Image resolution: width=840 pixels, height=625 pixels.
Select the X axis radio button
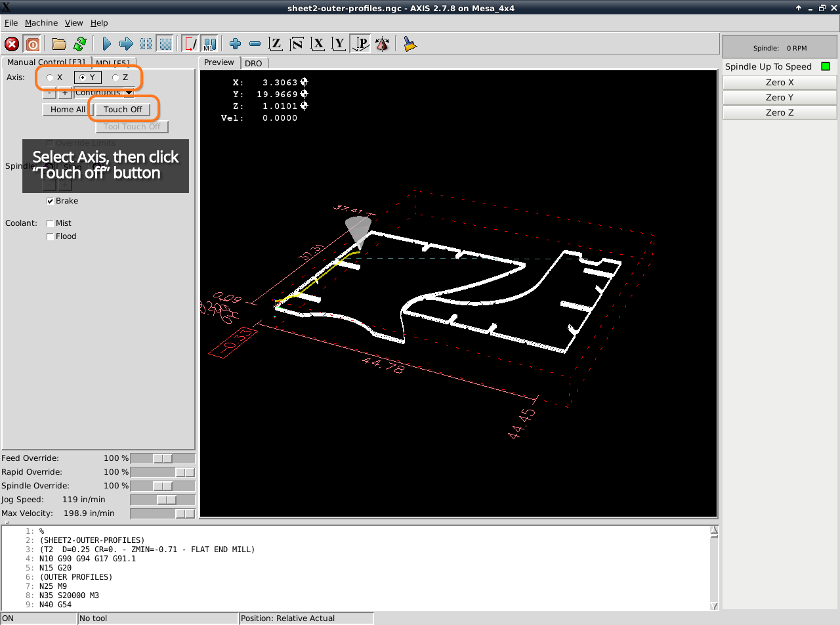point(51,77)
